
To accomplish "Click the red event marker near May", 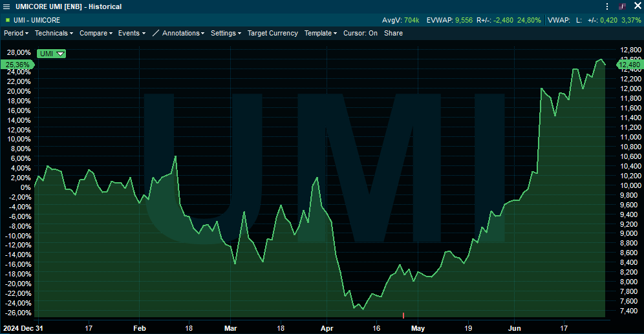I will (x=403, y=315).
